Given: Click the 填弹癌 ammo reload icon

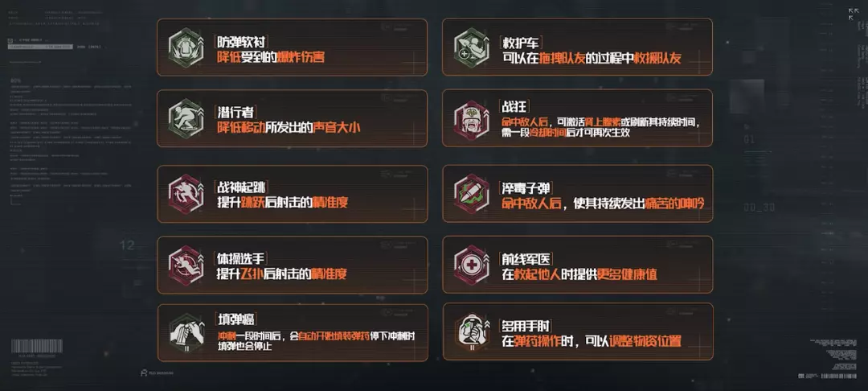Looking at the screenshot, I should [186, 332].
